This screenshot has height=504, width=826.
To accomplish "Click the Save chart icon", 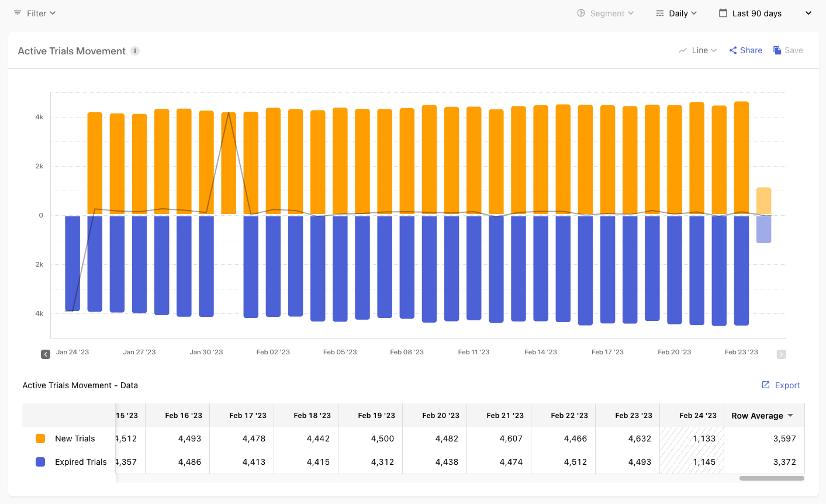I will (x=777, y=50).
